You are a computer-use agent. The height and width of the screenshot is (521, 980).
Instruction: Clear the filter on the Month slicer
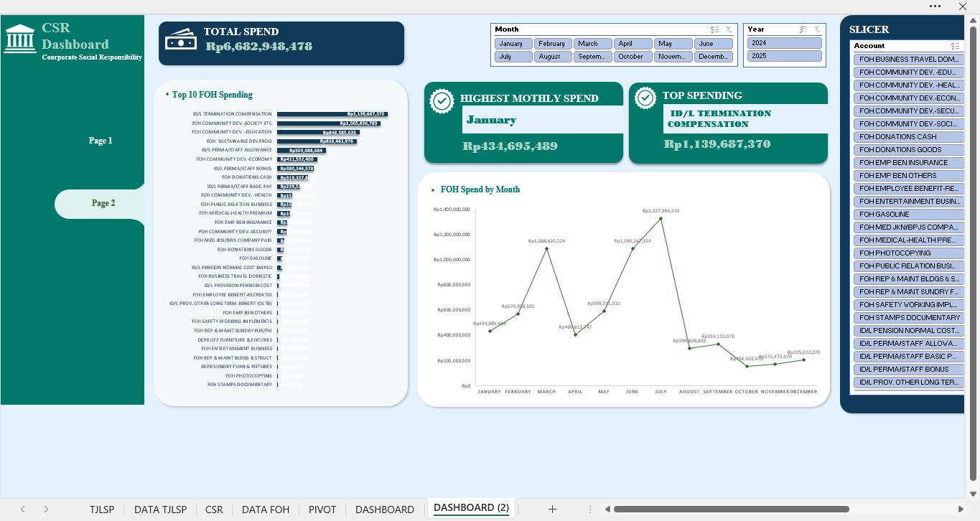(729, 29)
